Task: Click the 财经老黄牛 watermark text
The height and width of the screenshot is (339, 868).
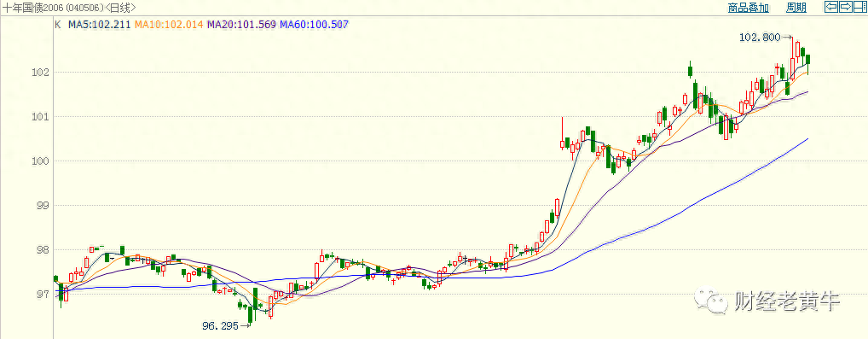Action: [788, 301]
